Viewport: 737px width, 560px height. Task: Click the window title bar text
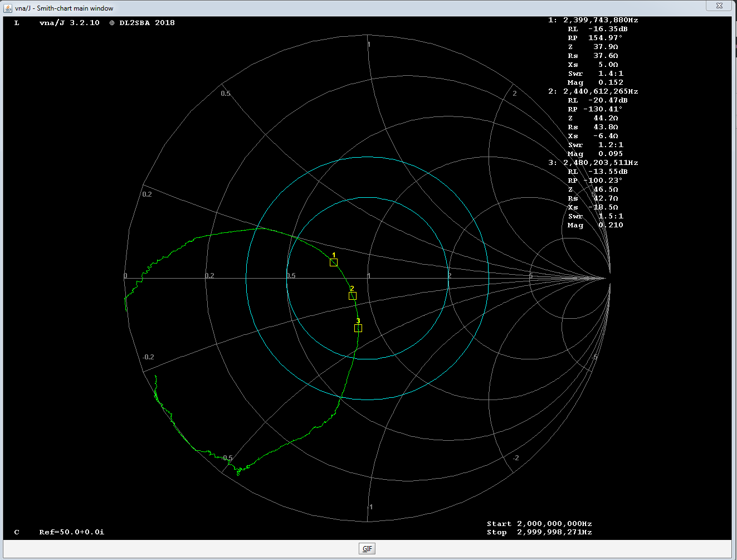[64, 8]
